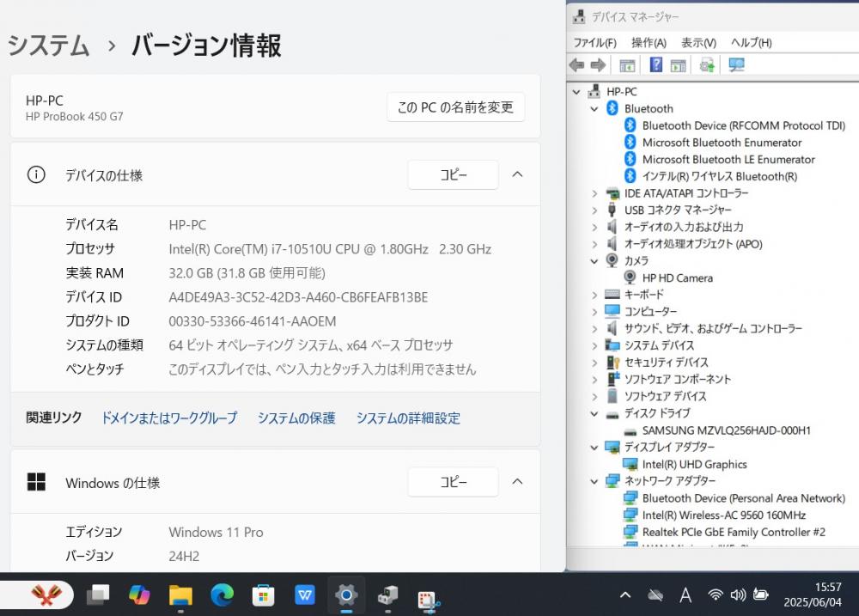The width and height of the screenshot is (859, 616).
Task: Collapse Windows の仕様 section chevron
Action: pos(517,482)
